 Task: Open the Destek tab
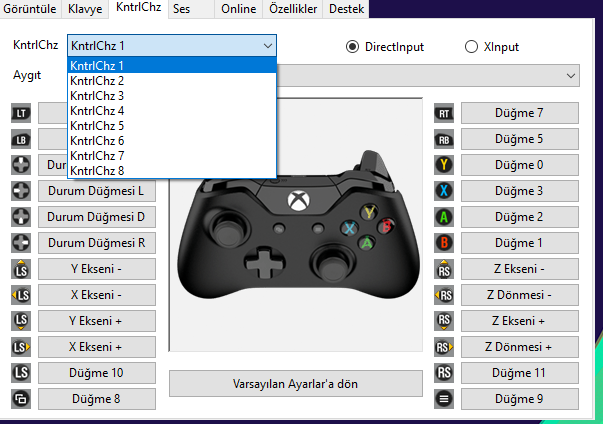click(346, 9)
